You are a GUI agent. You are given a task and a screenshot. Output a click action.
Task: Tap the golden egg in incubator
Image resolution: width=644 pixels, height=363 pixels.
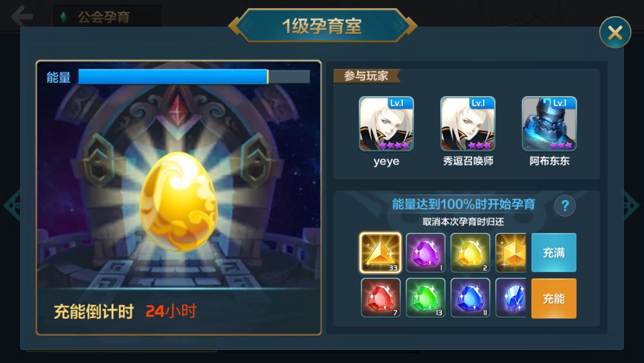pyautogui.click(x=178, y=201)
